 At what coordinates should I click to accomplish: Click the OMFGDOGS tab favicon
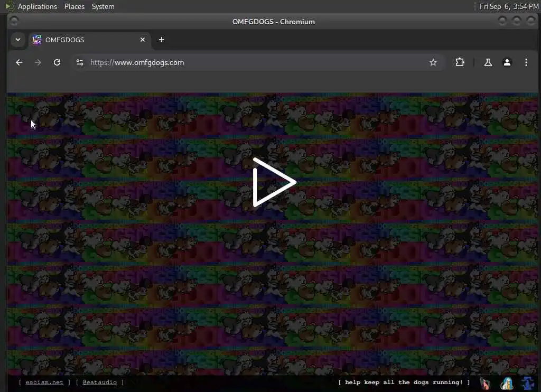pyautogui.click(x=37, y=40)
